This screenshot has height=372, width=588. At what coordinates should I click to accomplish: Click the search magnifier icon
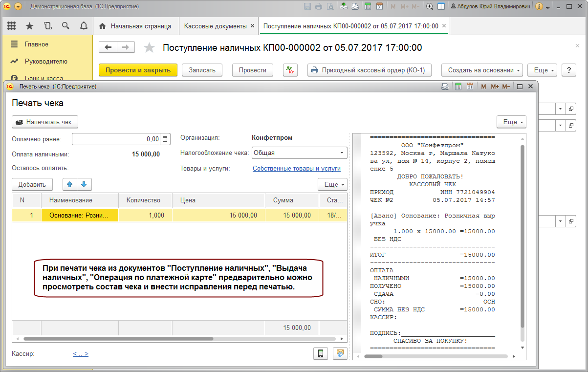65,26
